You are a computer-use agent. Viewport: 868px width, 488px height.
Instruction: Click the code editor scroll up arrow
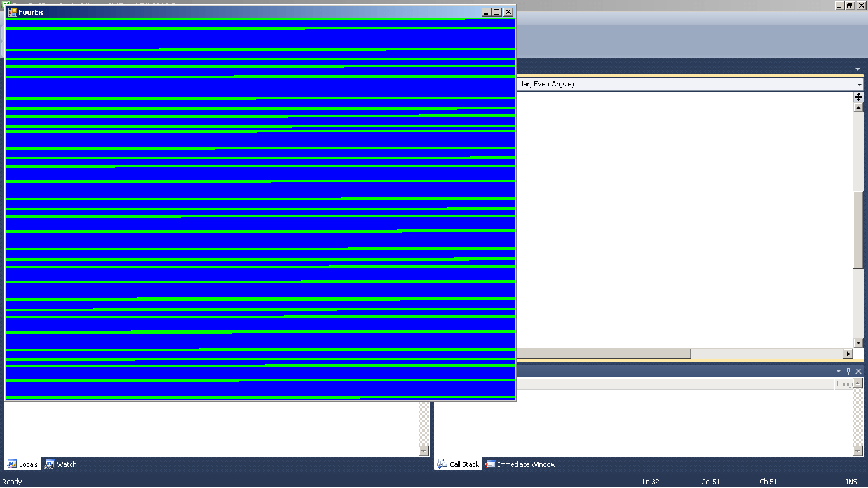pos(858,107)
